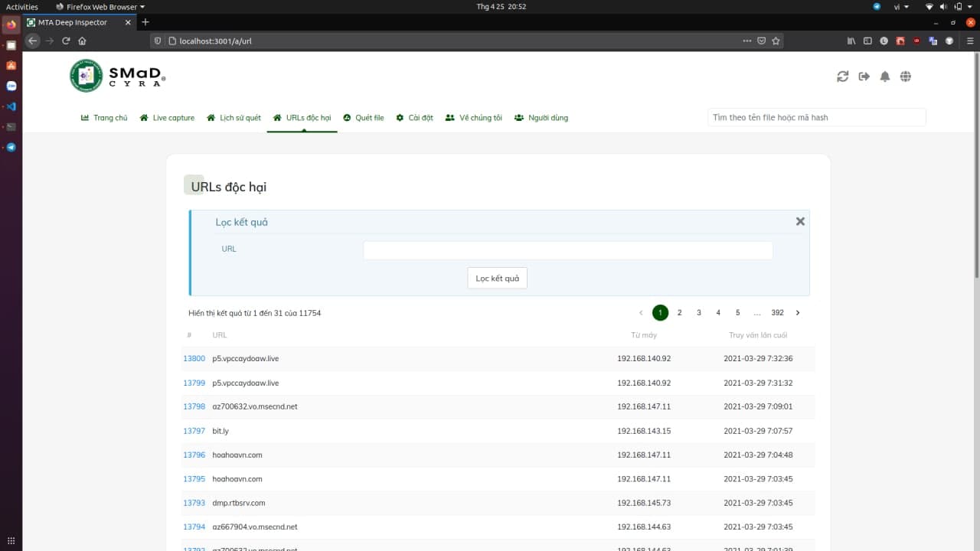Open record link 13799
Viewport: 980px width, 551px height.
coord(194,383)
